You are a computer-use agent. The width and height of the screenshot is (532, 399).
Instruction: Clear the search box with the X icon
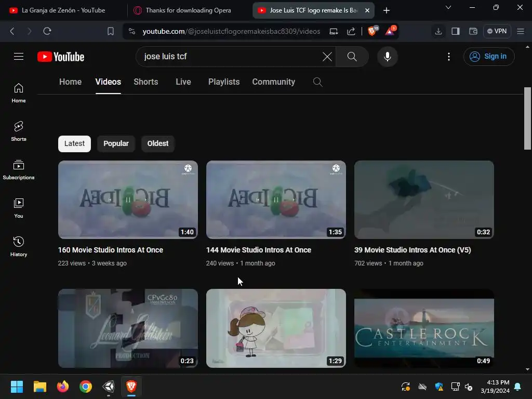[x=327, y=57]
